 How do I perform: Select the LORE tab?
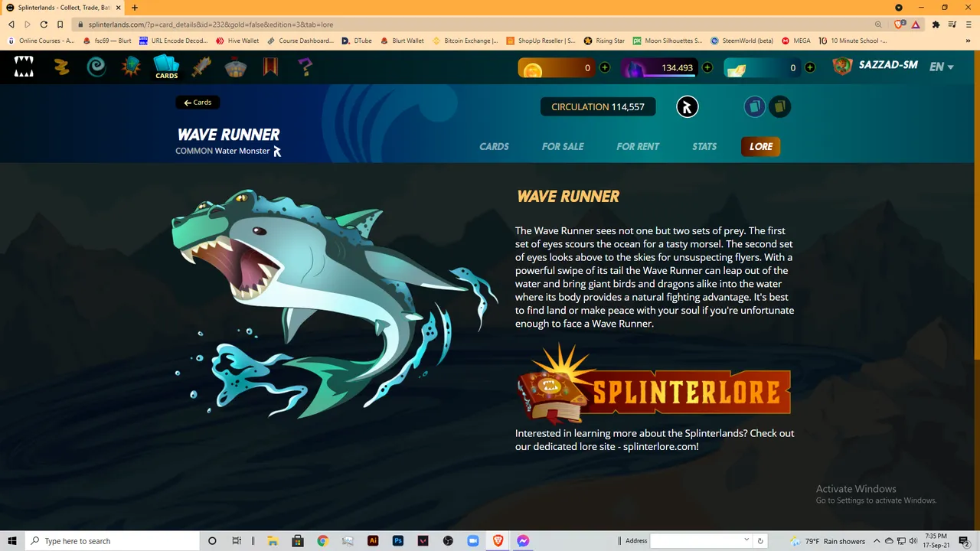coord(760,146)
